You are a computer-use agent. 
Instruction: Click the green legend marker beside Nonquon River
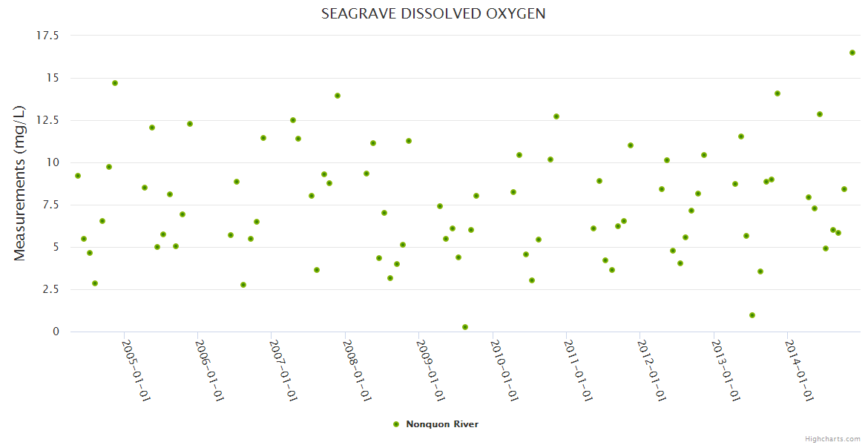396,424
